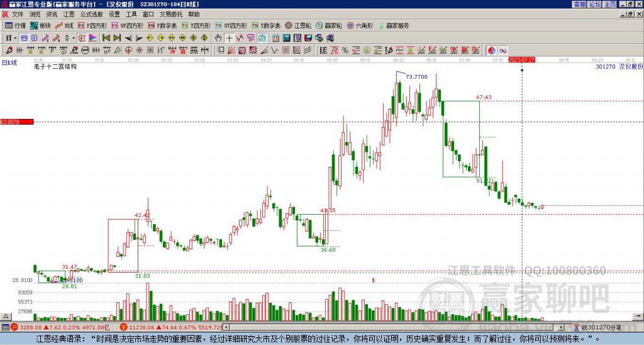Screen dimensions: 644x345
Task: Open 客服 customer service button
Action: pyautogui.click(x=579, y=4)
